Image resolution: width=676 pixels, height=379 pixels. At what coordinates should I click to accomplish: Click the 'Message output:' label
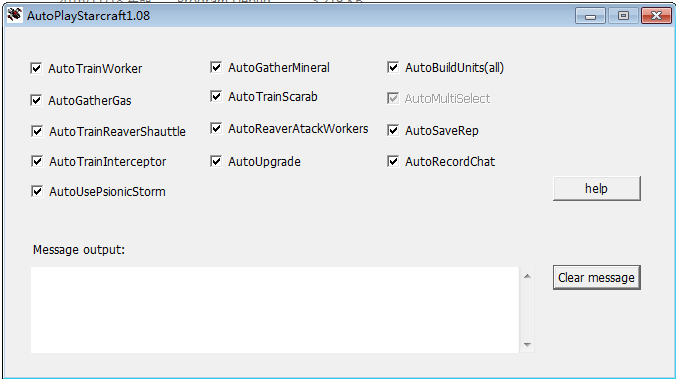click(79, 250)
